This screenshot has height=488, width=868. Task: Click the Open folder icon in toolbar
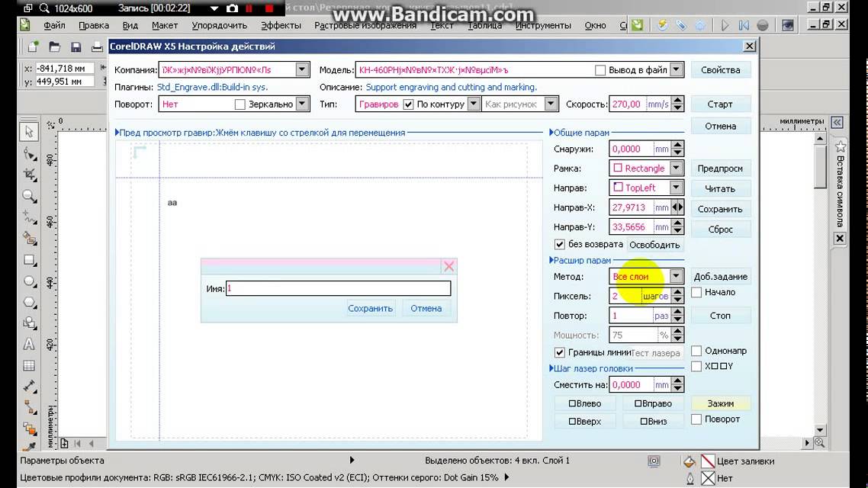coord(54,47)
